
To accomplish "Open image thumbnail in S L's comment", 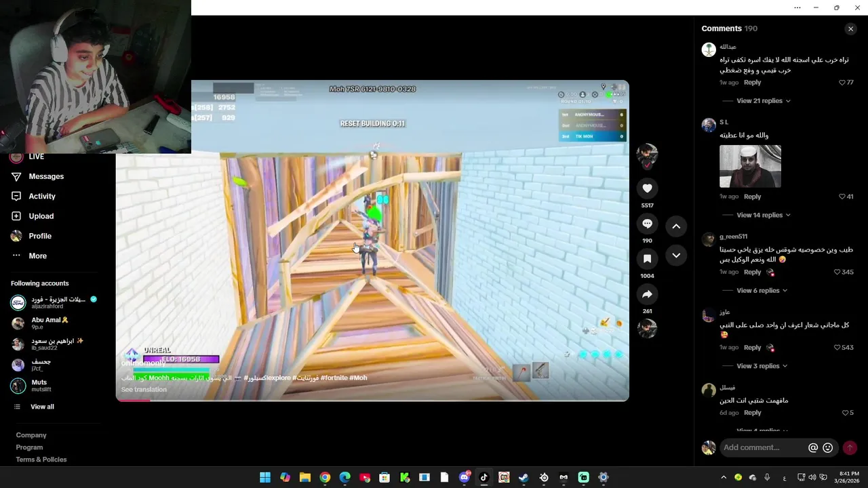I will pyautogui.click(x=750, y=166).
